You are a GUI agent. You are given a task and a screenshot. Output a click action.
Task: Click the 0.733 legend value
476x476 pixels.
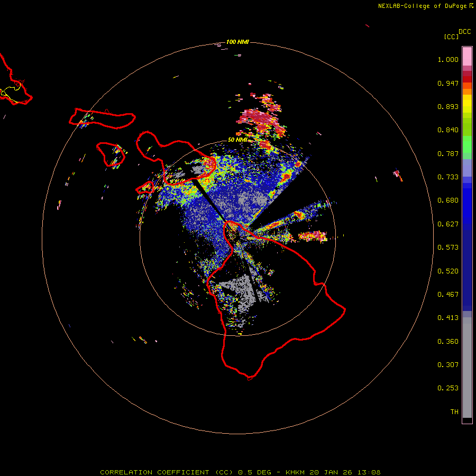[x=448, y=177]
